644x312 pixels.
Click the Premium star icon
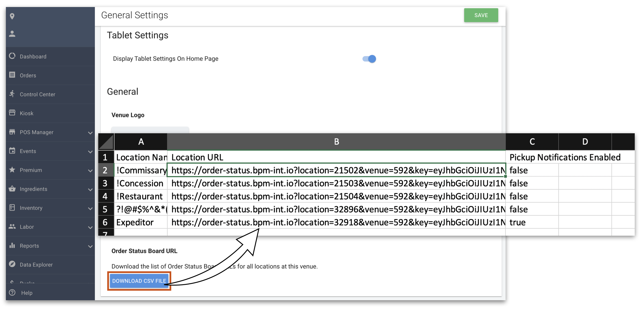(x=12, y=169)
